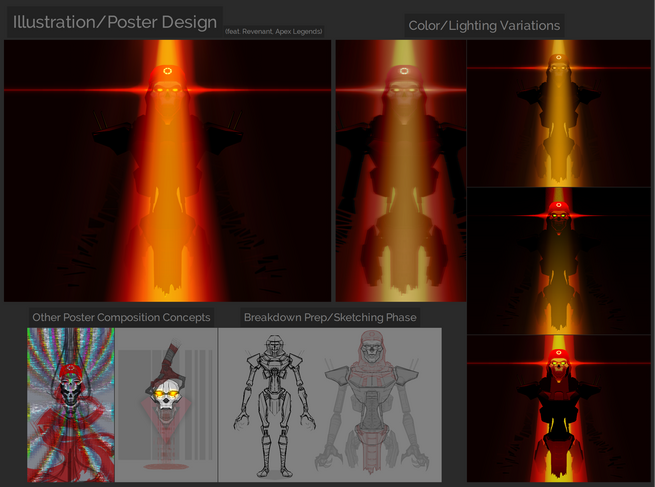Click the 'Other Poster Composition Concepts' label
This screenshot has width=655, height=487.
coord(121,317)
